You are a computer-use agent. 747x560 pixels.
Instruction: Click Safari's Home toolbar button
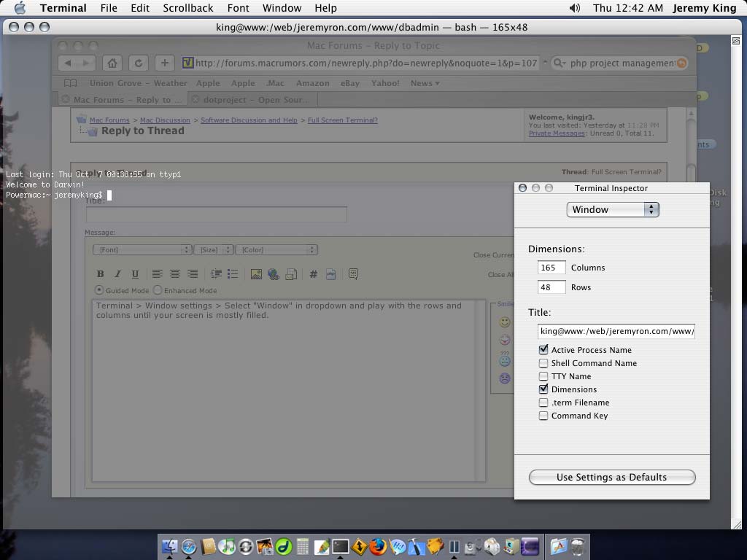112,63
